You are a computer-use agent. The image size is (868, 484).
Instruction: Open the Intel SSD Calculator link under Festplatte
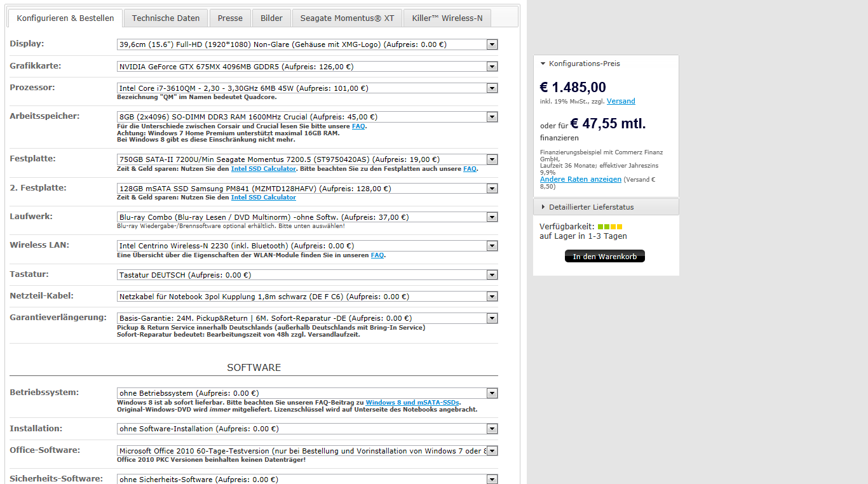[x=263, y=169]
